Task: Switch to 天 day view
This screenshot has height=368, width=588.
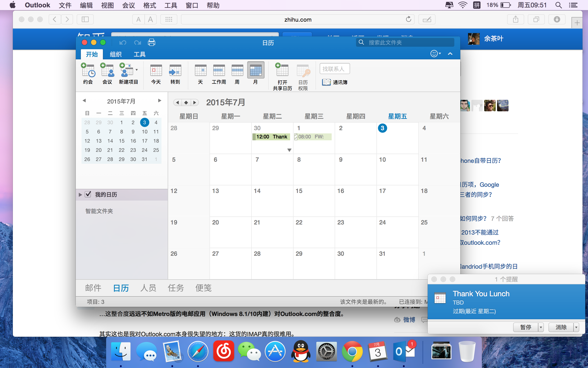Action: (x=201, y=74)
